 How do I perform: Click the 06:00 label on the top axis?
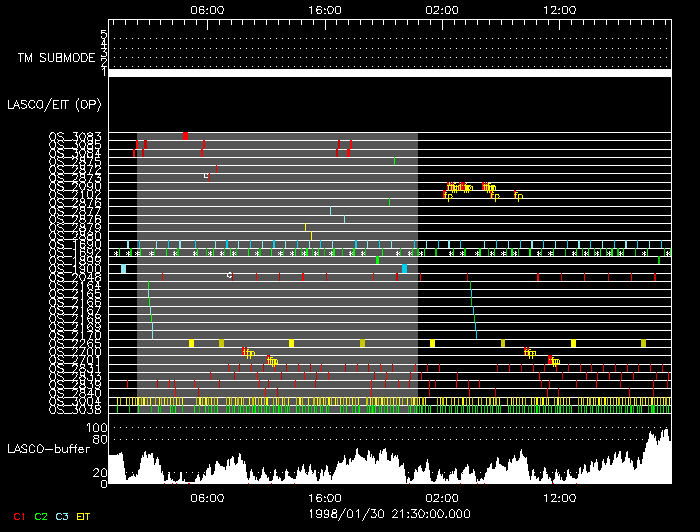(x=206, y=8)
